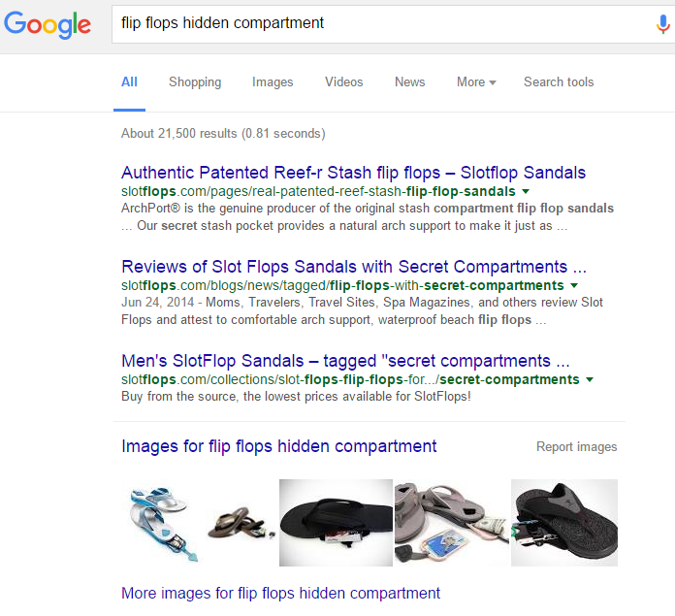
Task: Click 'Buy from the source' snippet text
Action: pos(296,396)
